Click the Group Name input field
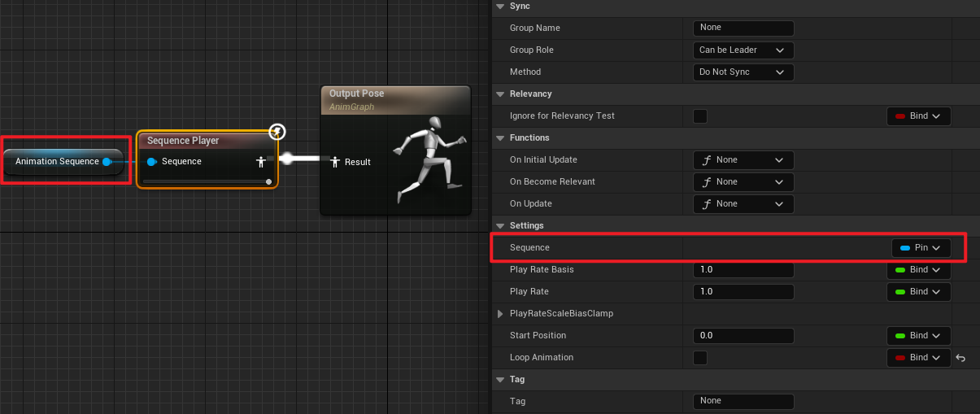 743,28
